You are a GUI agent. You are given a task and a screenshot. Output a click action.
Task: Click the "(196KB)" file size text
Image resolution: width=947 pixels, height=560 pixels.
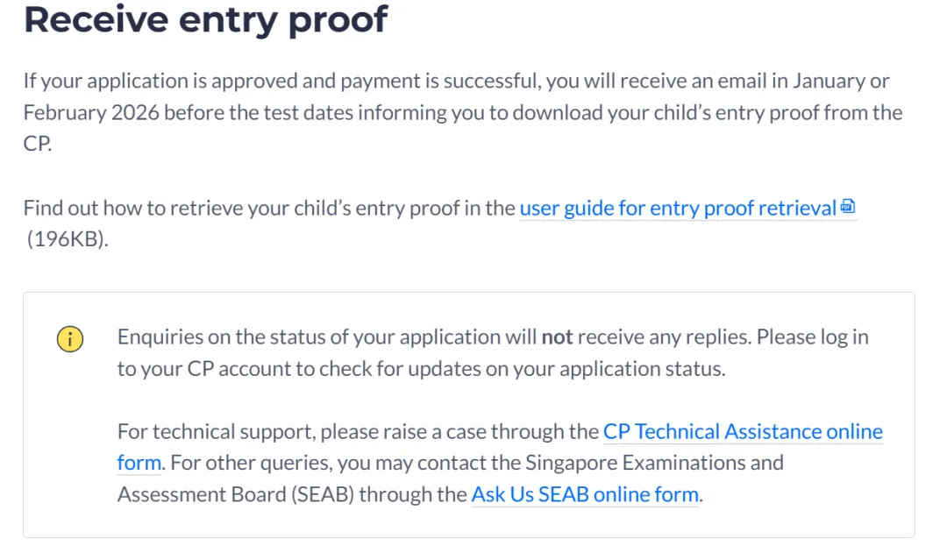[67, 239]
